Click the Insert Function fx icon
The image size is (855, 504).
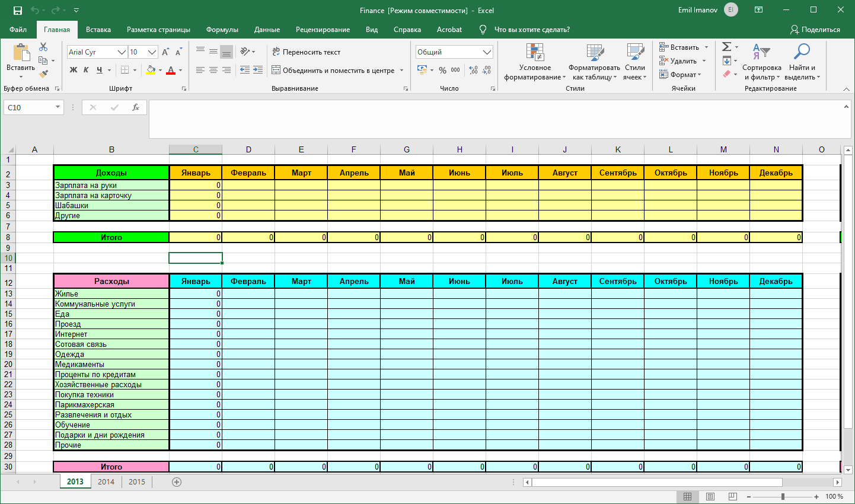(136, 107)
